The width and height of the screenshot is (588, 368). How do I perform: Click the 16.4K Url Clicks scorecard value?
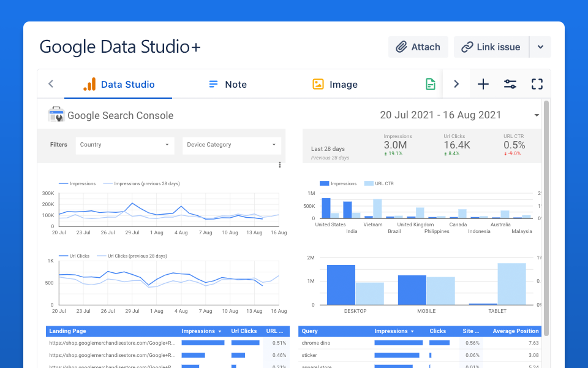click(x=457, y=145)
